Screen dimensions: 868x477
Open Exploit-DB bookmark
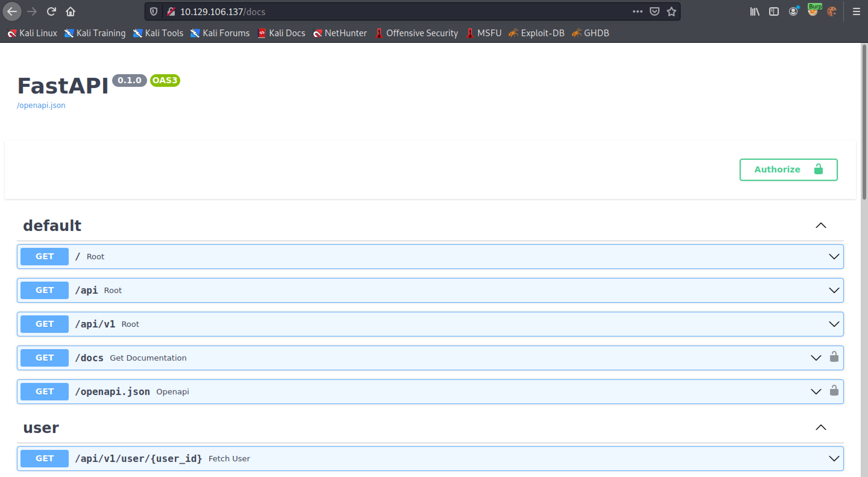click(537, 33)
